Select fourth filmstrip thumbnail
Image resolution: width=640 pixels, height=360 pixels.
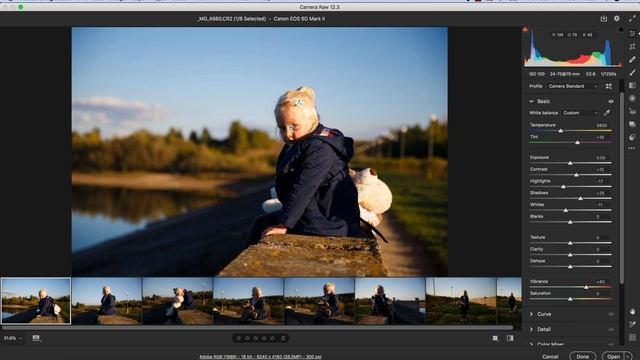(248, 301)
